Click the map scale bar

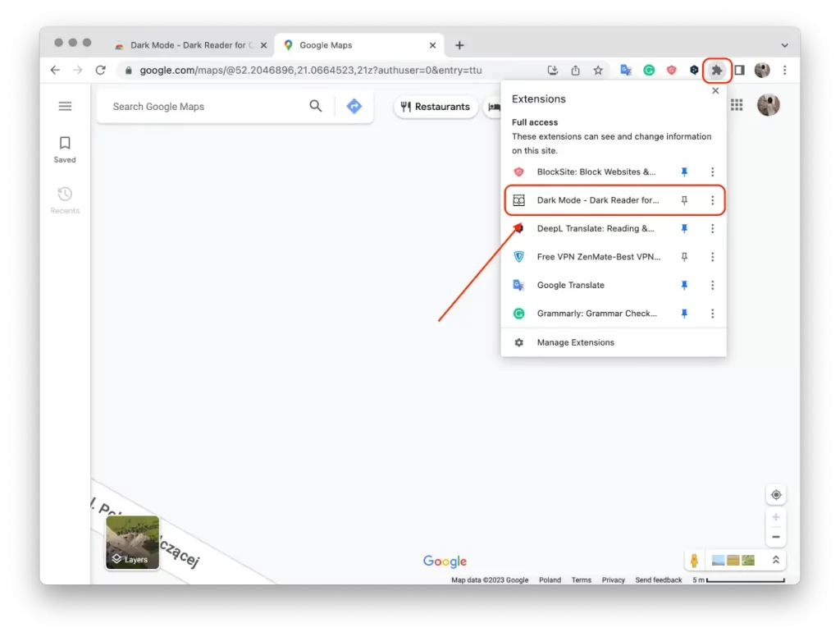[738, 580]
